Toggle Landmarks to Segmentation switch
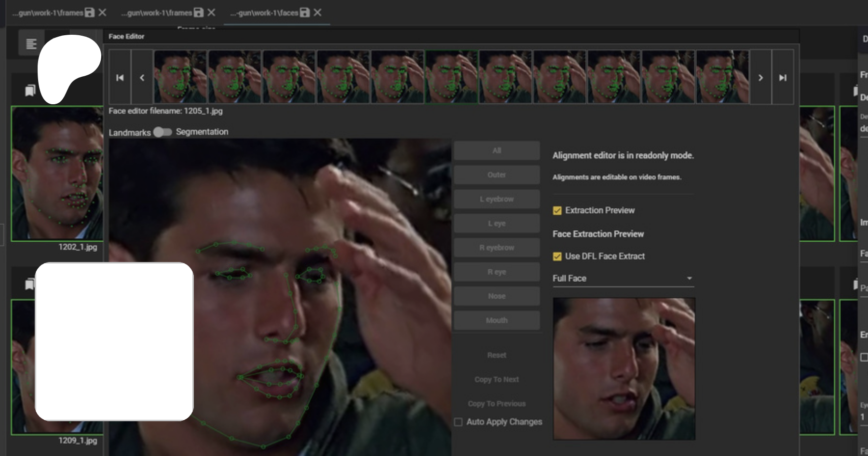868x456 pixels. pos(163,132)
